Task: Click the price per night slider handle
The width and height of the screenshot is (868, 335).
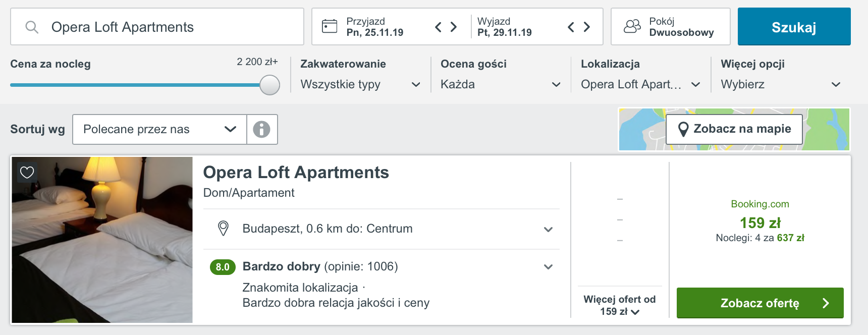Action: (x=270, y=85)
